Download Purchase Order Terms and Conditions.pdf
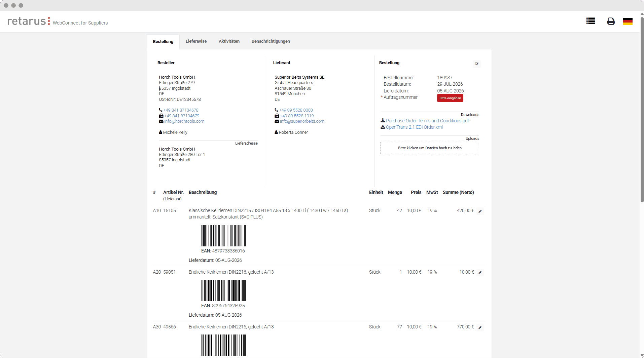Image resolution: width=644 pixels, height=358 pixels. 427,121
